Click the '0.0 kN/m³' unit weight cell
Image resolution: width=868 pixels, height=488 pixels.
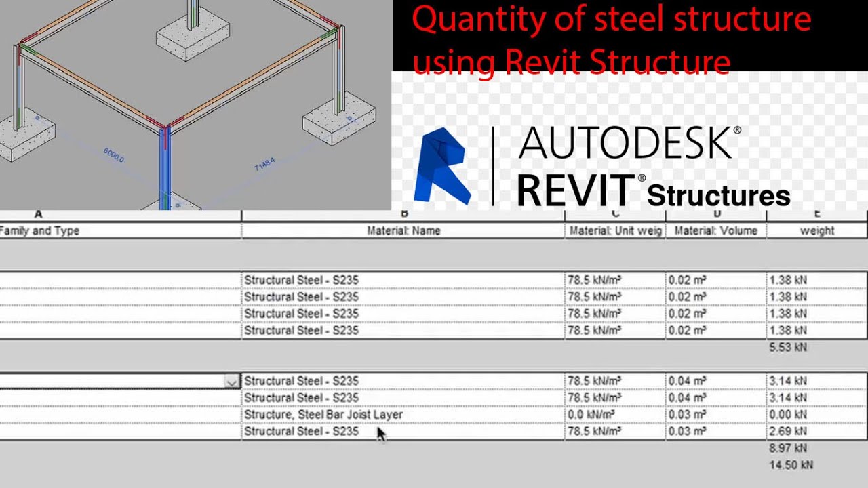click(x=615, y=414)
